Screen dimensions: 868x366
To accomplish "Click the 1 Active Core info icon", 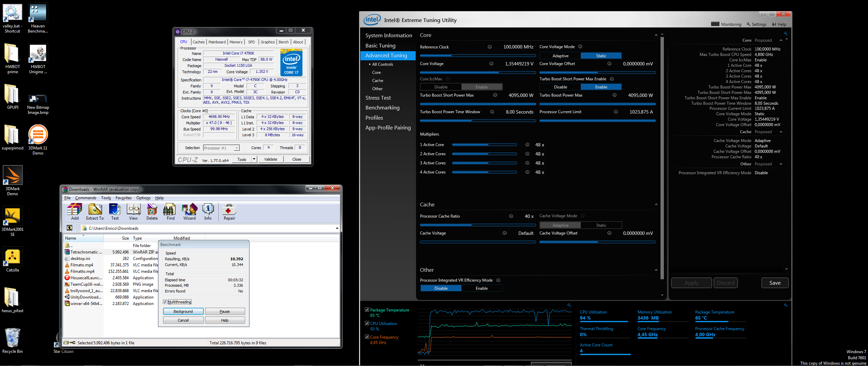I will 527,145.
